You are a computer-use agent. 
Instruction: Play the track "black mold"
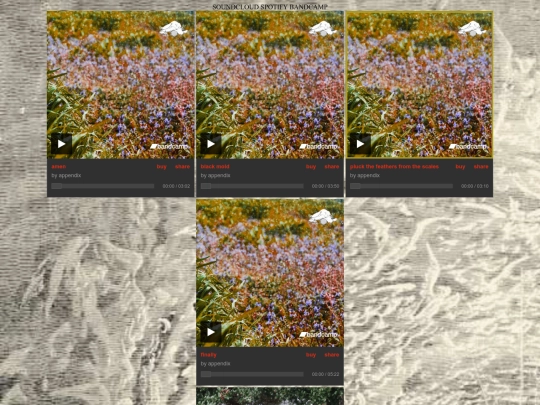[211, 144]
